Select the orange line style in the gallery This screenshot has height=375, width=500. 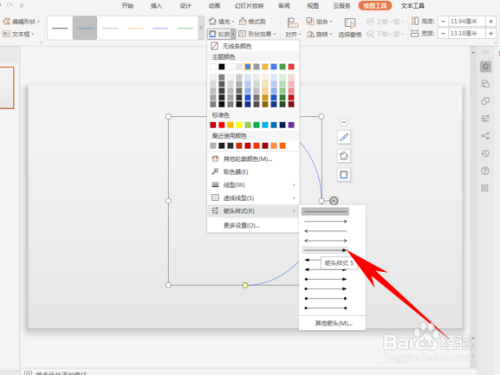[x=135, y=28]
